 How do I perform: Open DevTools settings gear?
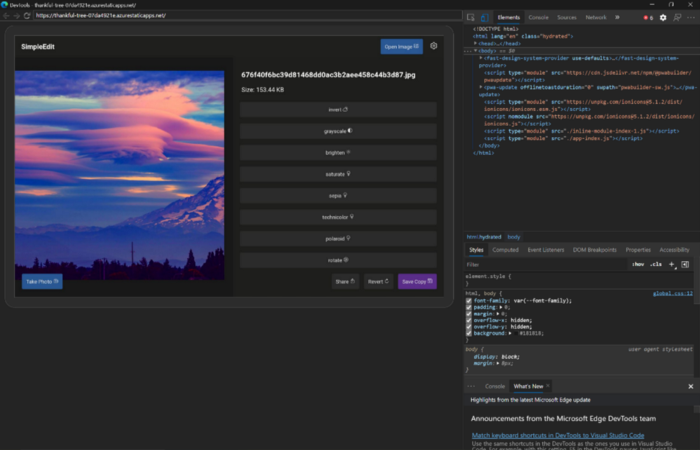[662, 17]
